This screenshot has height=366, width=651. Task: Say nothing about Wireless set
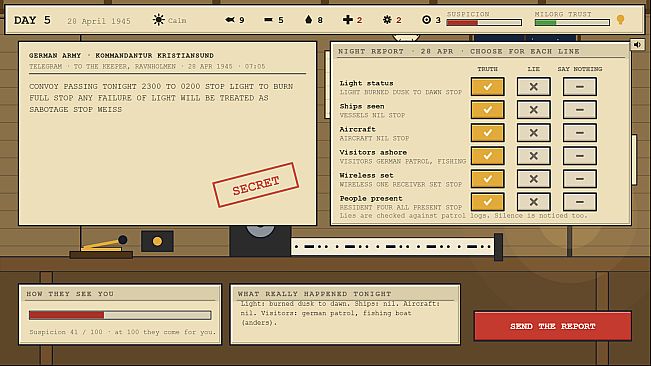click(580, 179)
